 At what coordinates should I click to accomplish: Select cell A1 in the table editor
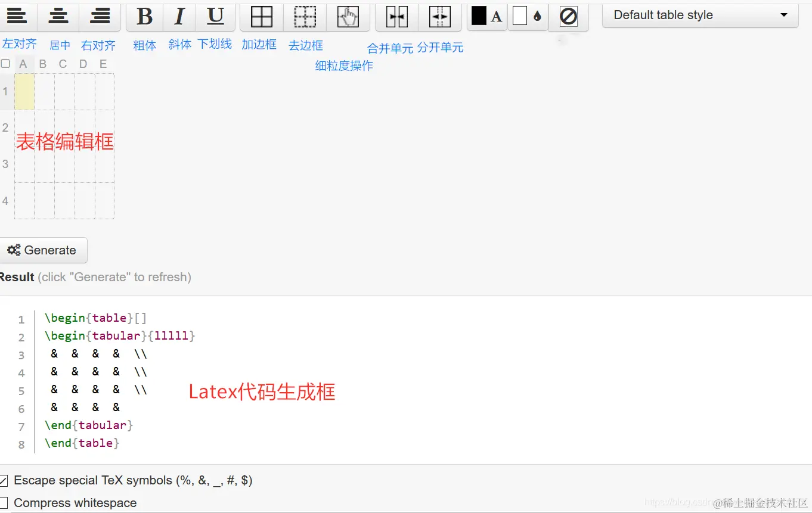tap(24, 92)
